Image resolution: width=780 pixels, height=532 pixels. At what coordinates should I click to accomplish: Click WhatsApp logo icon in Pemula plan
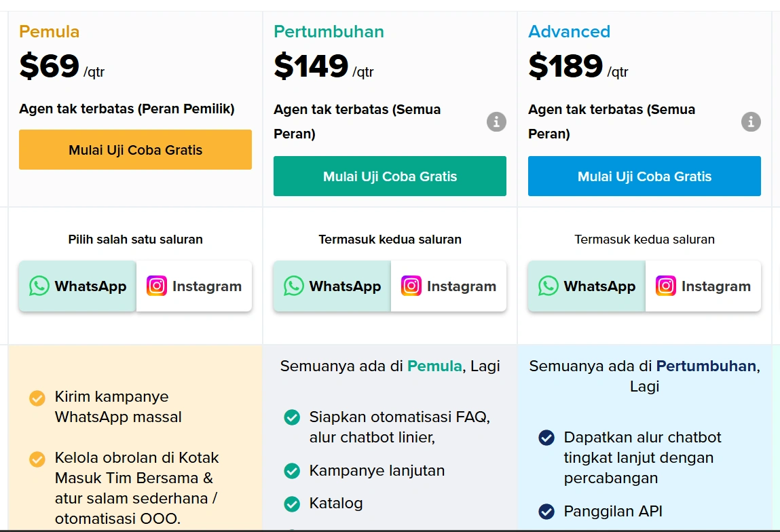39,286
